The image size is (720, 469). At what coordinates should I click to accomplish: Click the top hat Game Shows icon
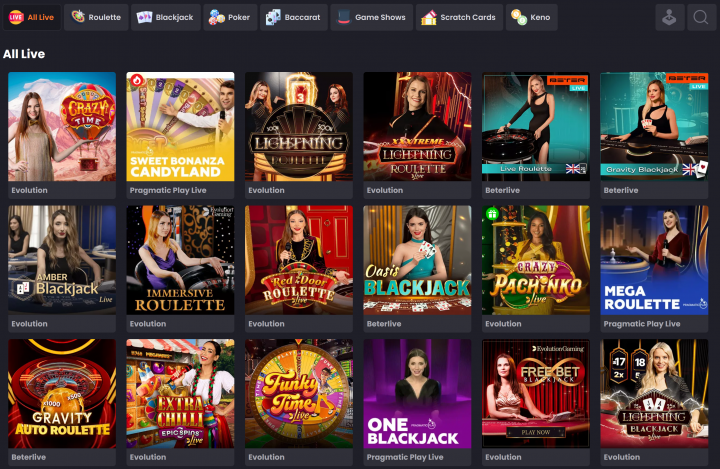point(344,17)
